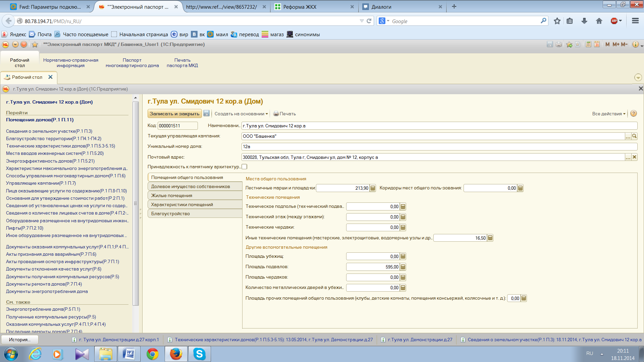Open the calendar icon in top toolbar
The image size is (644, 362).
[x=597, y=44]
